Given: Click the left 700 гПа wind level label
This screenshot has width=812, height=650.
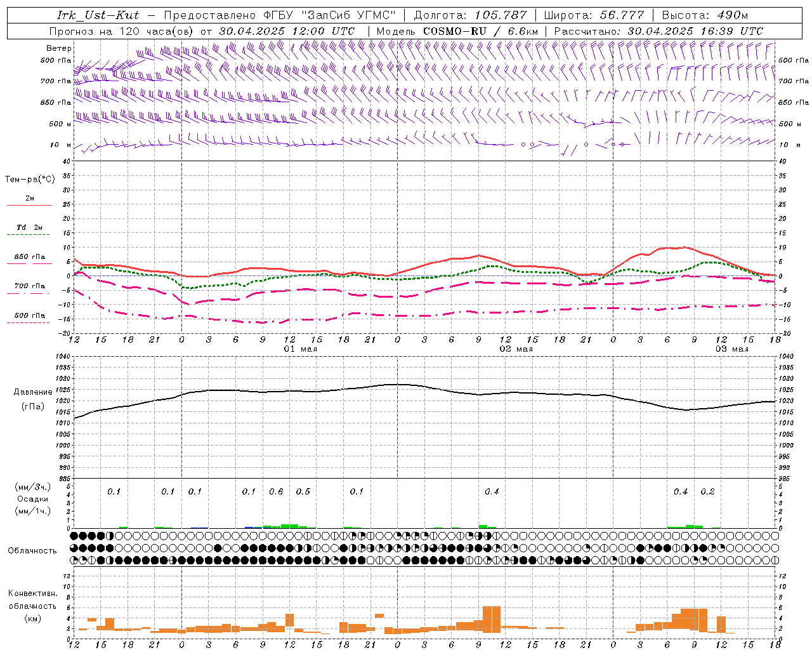Looking at the screenshot, I should click(56, 81).
